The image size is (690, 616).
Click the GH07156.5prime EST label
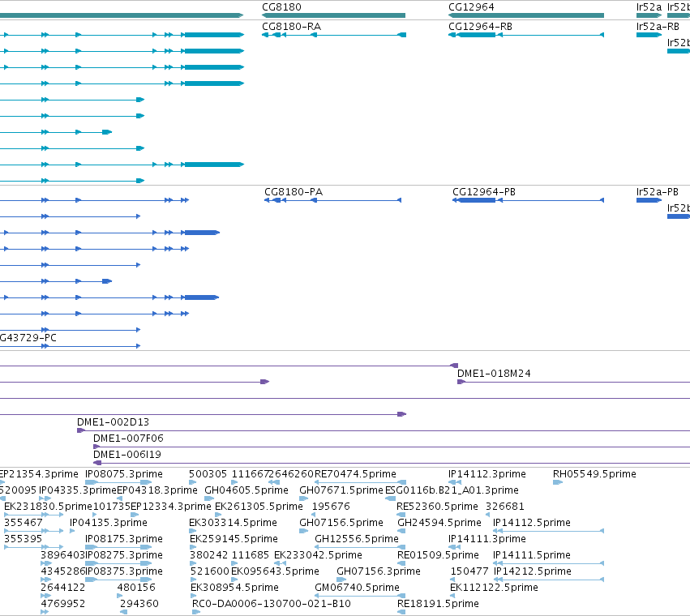341,523
